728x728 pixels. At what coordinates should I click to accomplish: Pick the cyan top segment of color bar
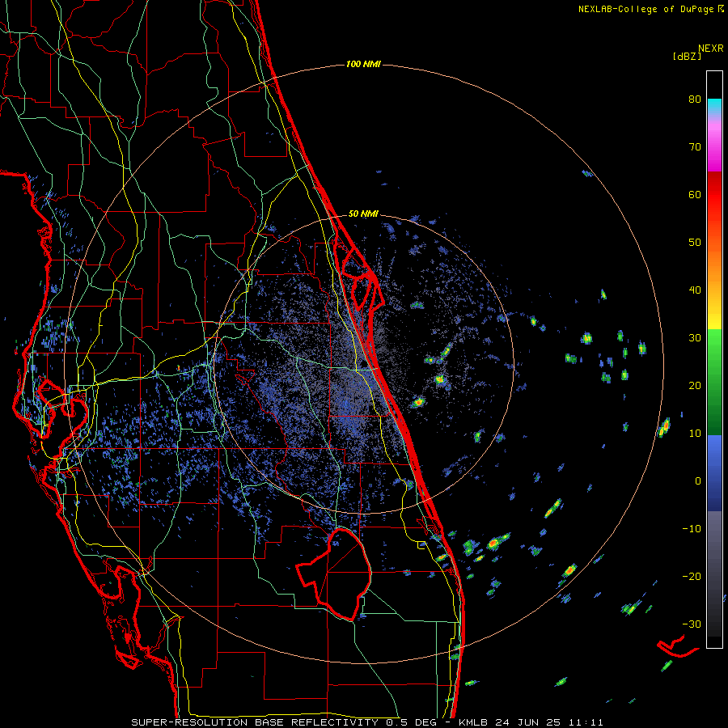tap(714, 107)
